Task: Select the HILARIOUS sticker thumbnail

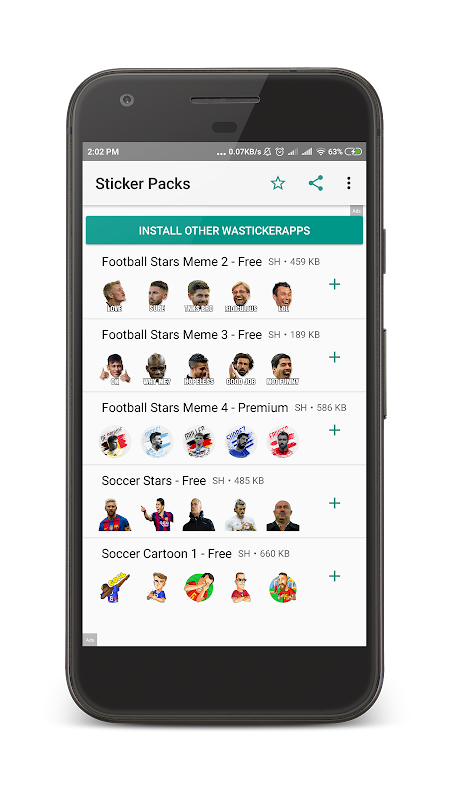Action: (x=241, y=296)
